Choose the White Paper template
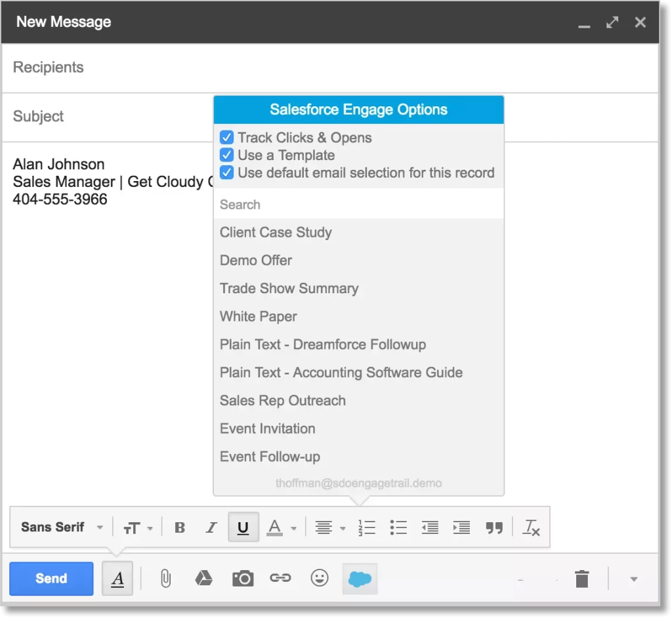This screenshot has width=672, height=618. (359, 317)
